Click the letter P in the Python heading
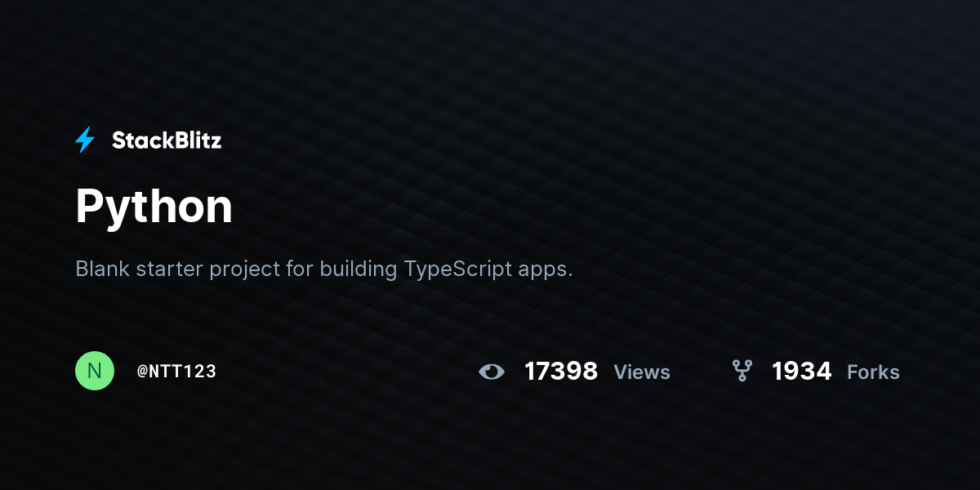Viewport: 980px width, 490px height. [x=90, y=205]
